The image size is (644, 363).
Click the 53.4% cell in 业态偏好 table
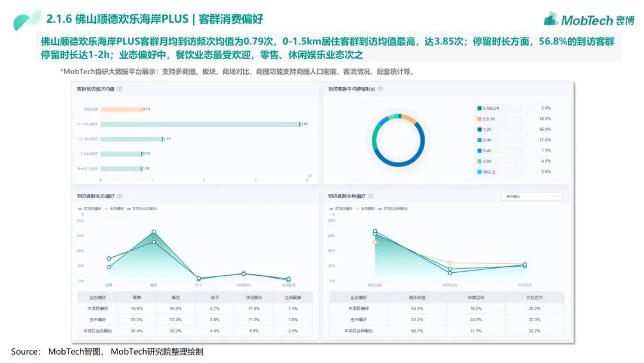point(176,319)
